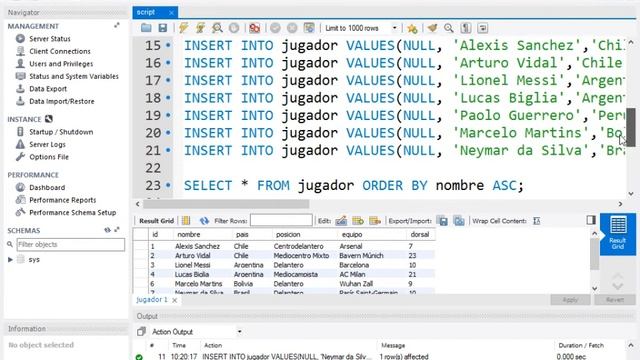
Task: Execute the statement under the cursor
Action: pyautogui.click(x=200, y=28)
